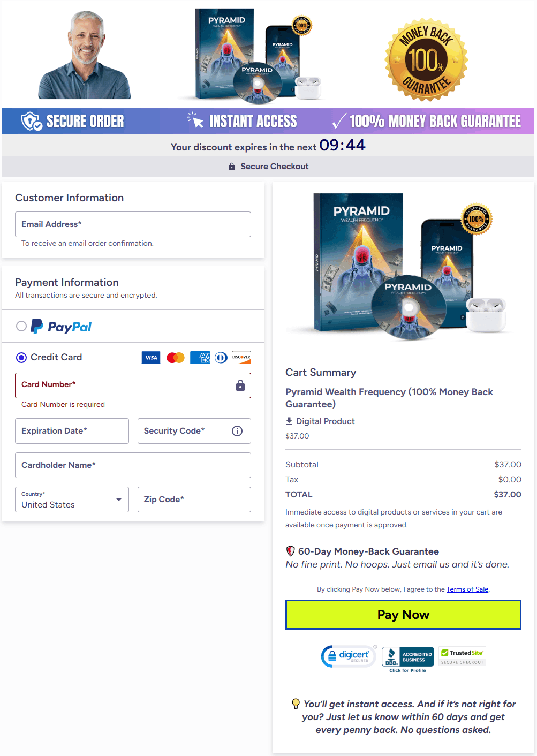This screenshot has height=756, width=537.
Task: Focus the Expiration Date field
Action: tap(72, 431)
